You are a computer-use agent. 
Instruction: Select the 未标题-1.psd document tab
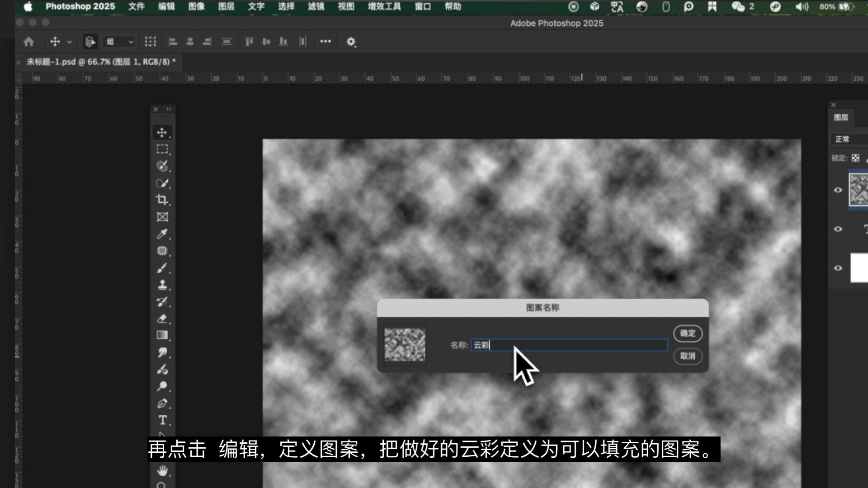(x=101, y=62)
